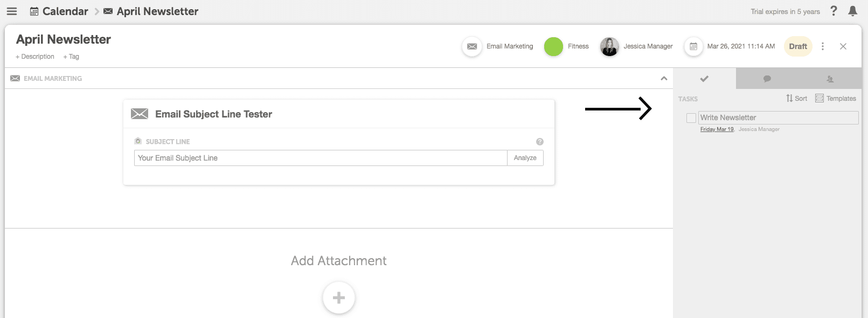Image resolution: width=868 pixels, height=318 pixels.
Task: Click the Email Marketing envelope type icon
Action: 472,46
